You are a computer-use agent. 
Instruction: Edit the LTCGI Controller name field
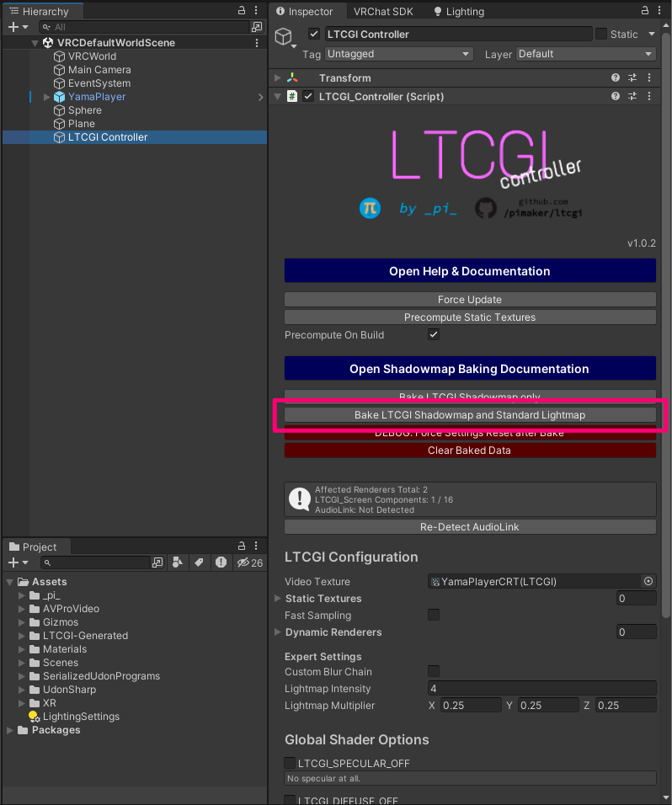click(x=458, y=35)
